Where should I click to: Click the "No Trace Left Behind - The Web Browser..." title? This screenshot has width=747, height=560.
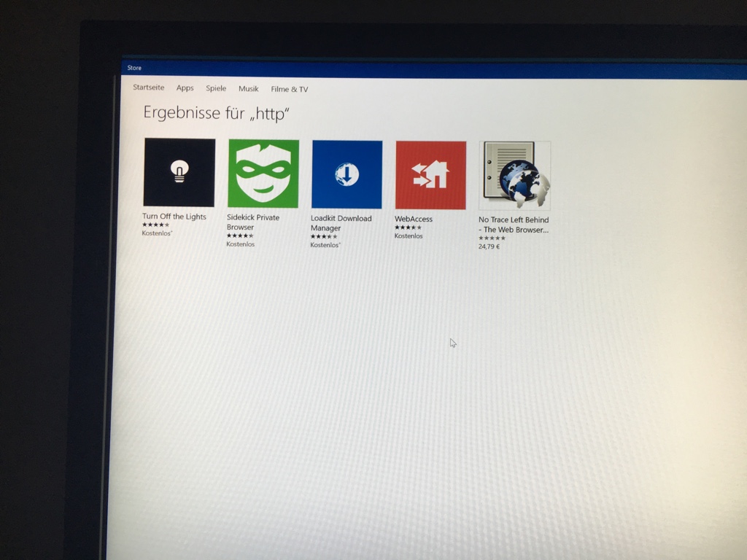[514, 225]
